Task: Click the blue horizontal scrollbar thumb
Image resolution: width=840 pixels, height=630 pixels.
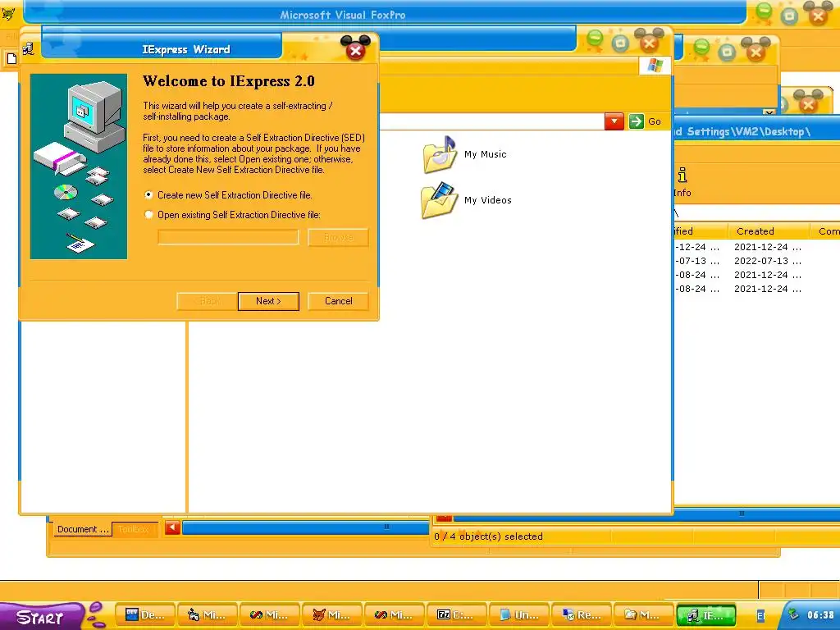Action: (x=305, y=528)
